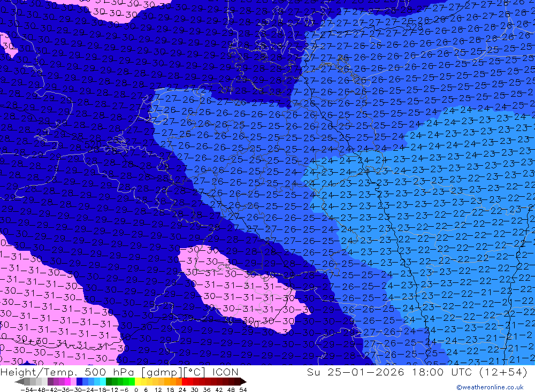535x392 pixels.
Task: Click the '54' legend scale maximum value
Action: click(x=243, y=390)
